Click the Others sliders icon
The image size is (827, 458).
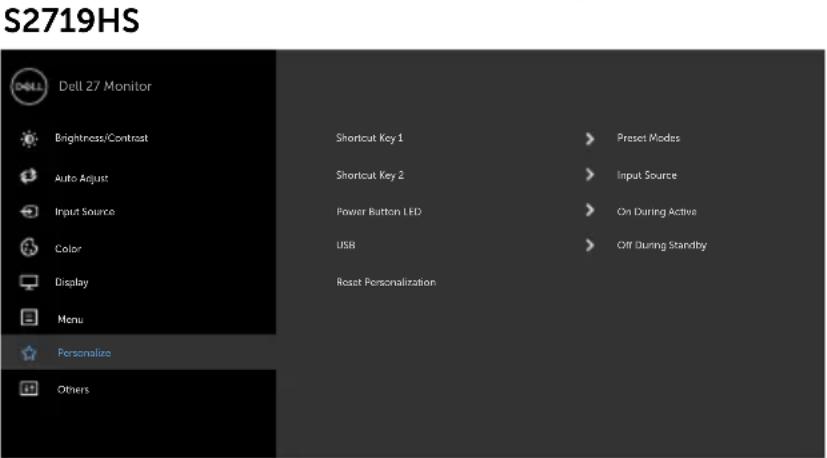(x=28, y=389)
